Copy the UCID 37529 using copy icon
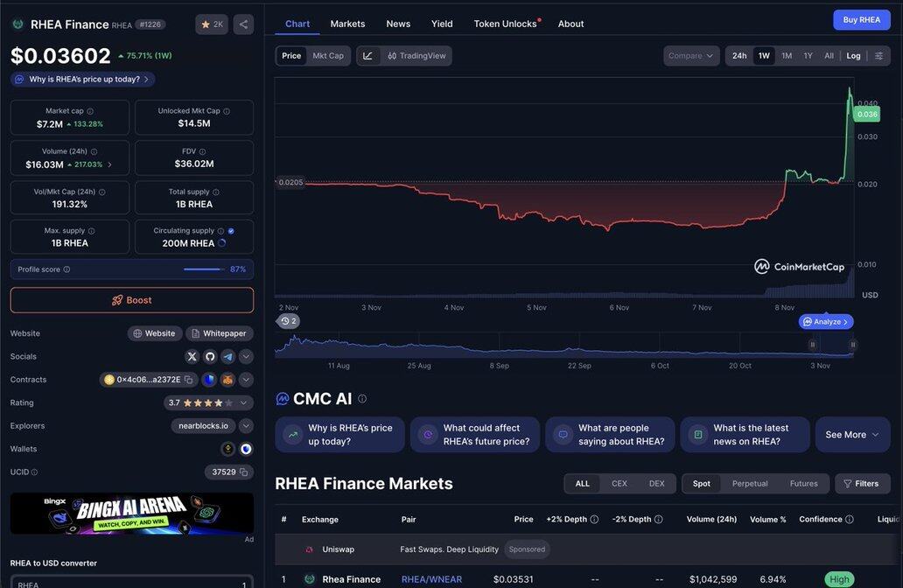 pyautogui.click(x=243, y=472)
